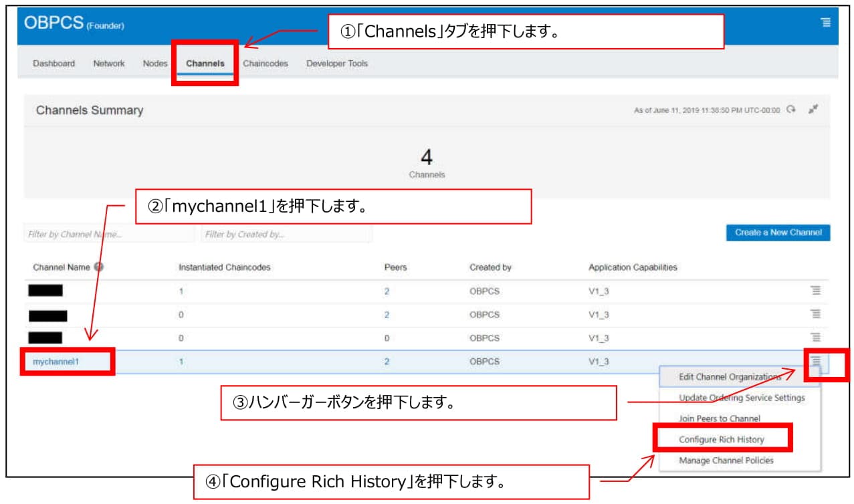This screenshot has width=854, height=504.
Task: Focus the Filter by Created by field
Action: point(287,235)
